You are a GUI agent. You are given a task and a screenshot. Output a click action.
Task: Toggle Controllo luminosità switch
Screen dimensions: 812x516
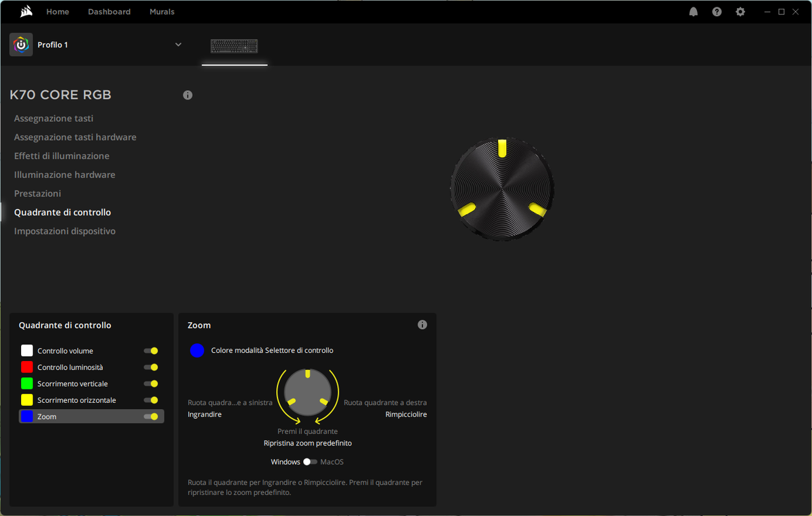point(151,367)
